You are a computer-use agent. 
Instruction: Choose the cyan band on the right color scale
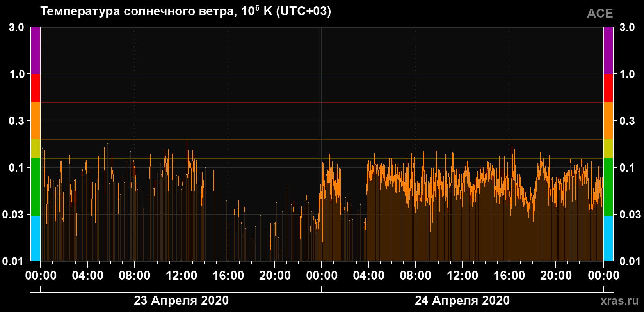click(608, 238)
